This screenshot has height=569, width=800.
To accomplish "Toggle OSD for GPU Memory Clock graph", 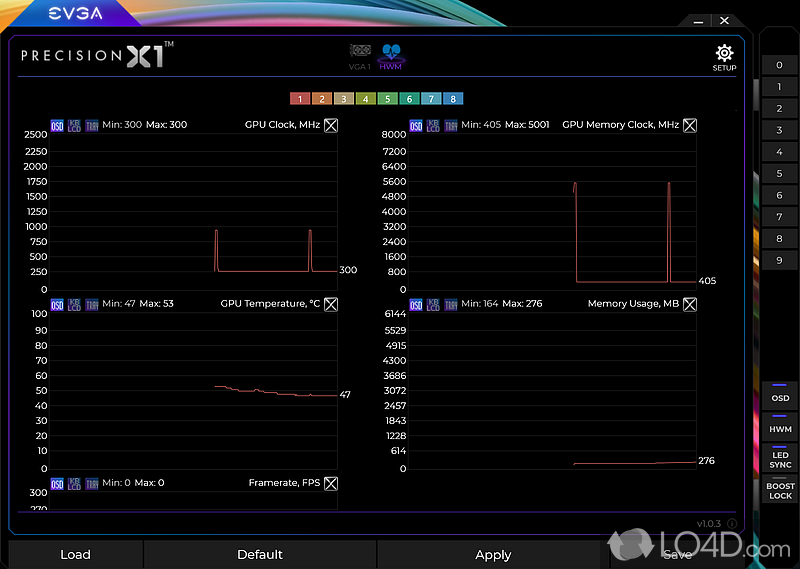I will pyautogui.click(x=416, y=125).
